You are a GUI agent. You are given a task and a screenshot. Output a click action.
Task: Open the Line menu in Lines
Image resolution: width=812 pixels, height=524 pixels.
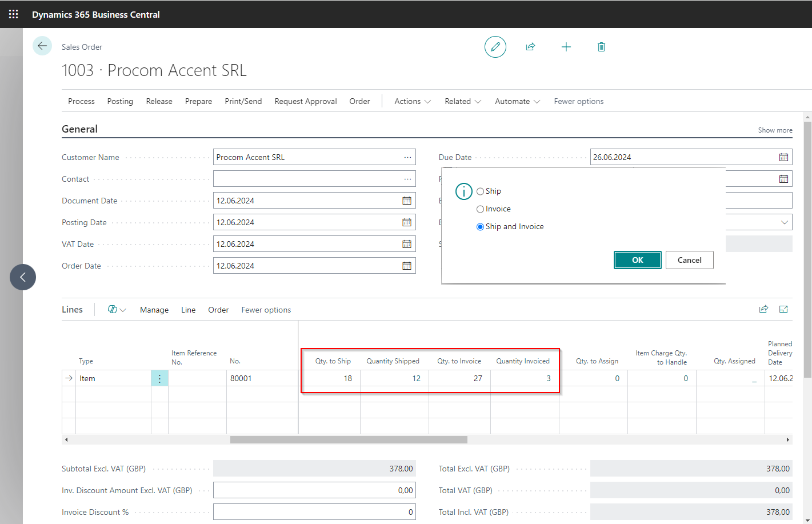tap(189, 310)
